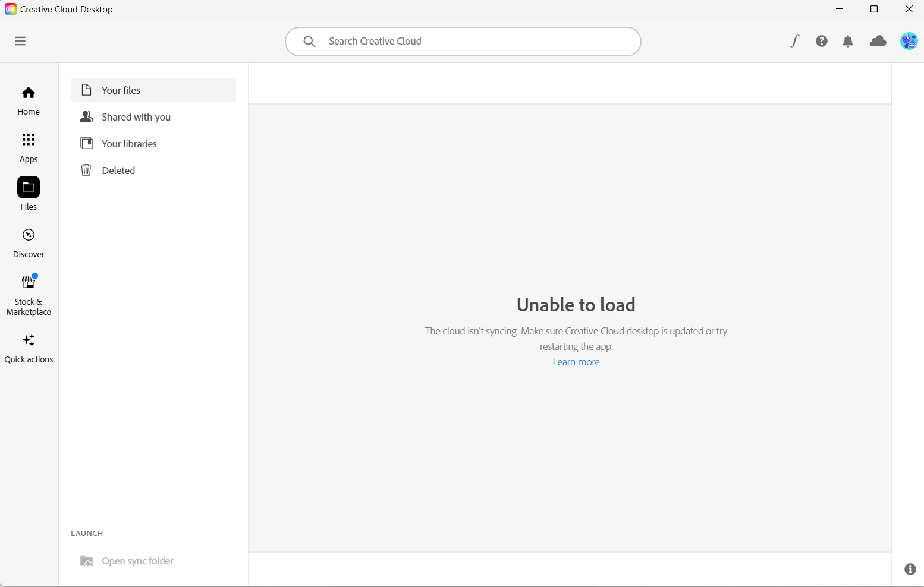Click the search magnifier icon
The width and height of the screenshot is (924, 587).
click(x=309, y=42)
